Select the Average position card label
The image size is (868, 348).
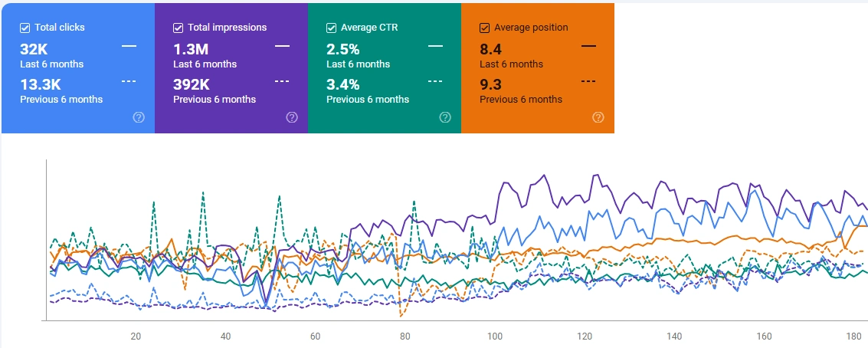tap(531, 28)
